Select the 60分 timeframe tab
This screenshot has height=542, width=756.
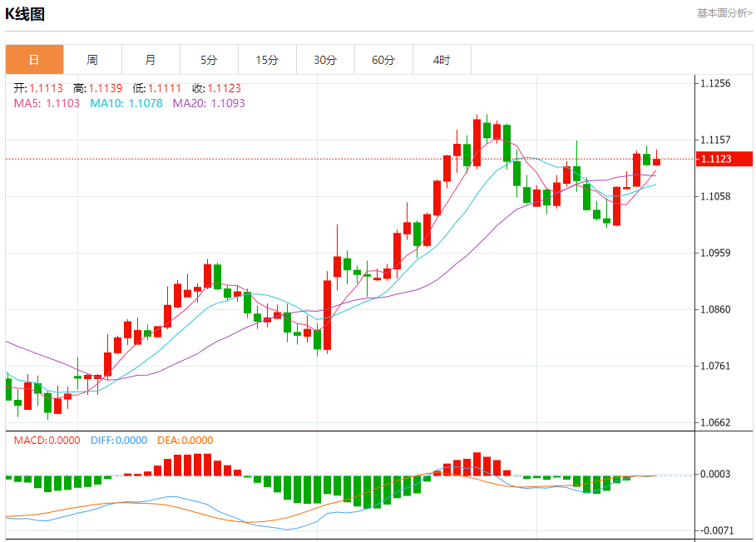pos(383,60)
